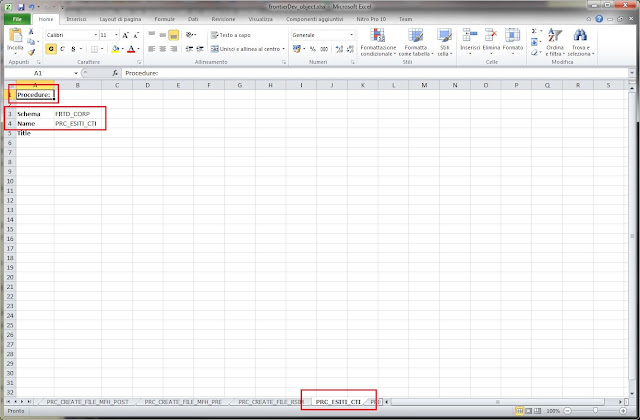Toggle italic C formatting
Screen dimensions: 640x420
pyautogui.click(x=62, y=49)
